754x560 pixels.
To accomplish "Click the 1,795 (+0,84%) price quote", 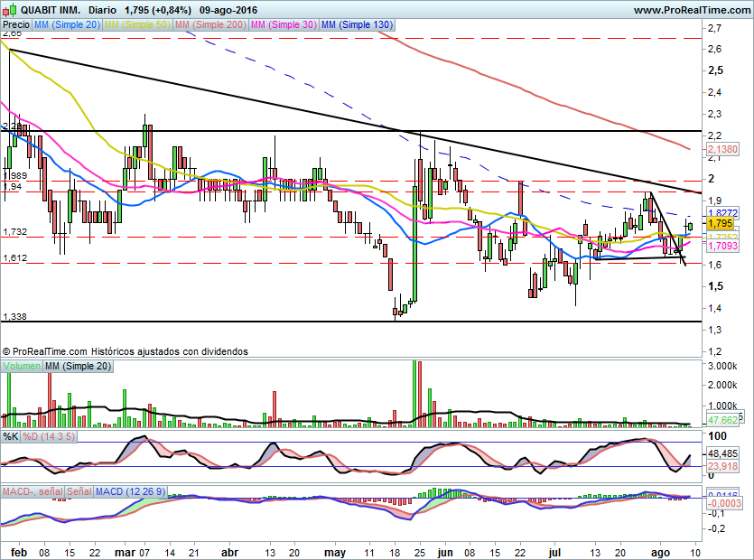I will (x=158, y=10).
